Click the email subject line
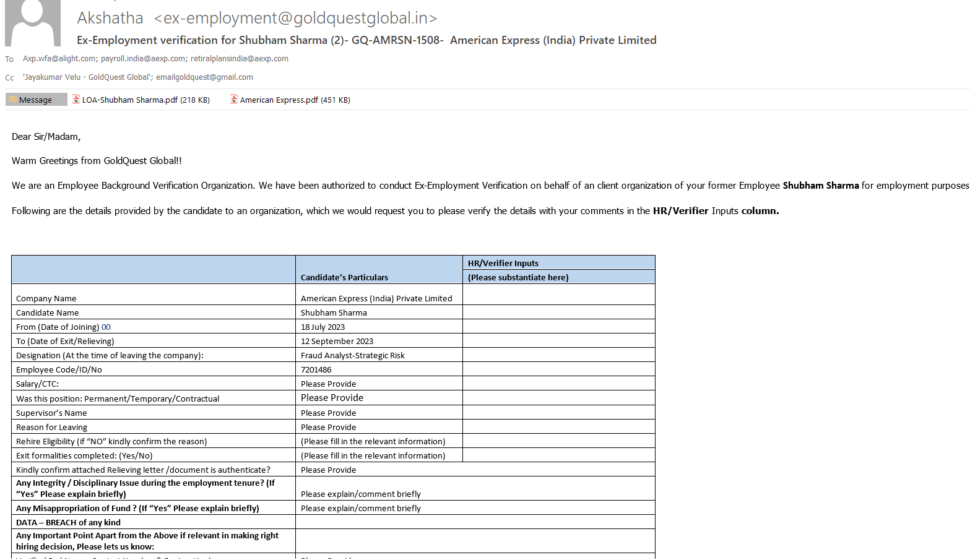 coord(366,40)
